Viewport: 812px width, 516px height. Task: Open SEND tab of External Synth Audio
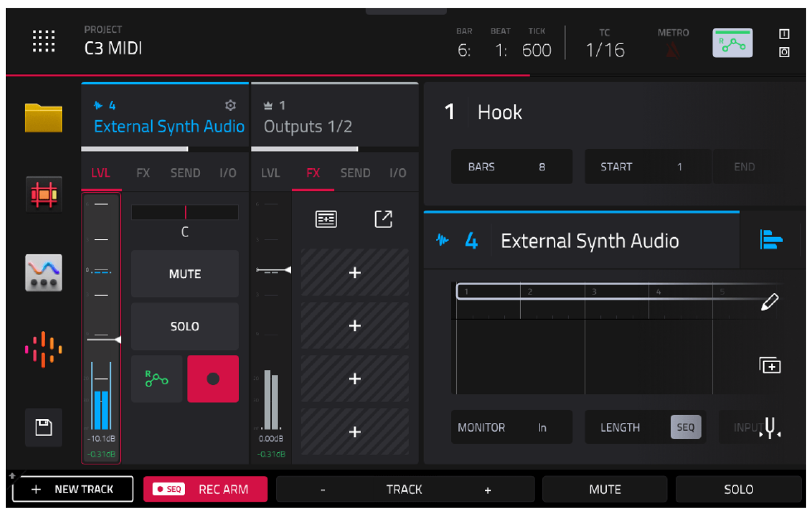[185, 173]
